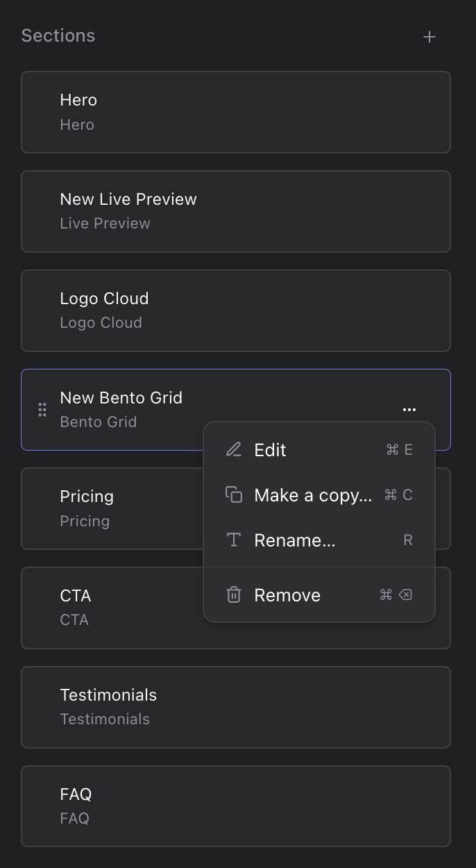Viewport: 476px width, 868px height.
Task: Click the Sections panel heading
Action: 58,36
